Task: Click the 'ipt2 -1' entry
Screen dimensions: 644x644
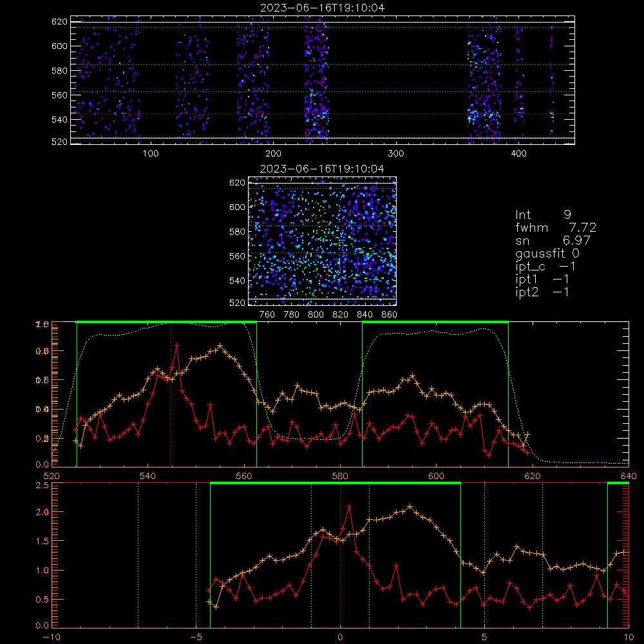Action: point(542,292)
